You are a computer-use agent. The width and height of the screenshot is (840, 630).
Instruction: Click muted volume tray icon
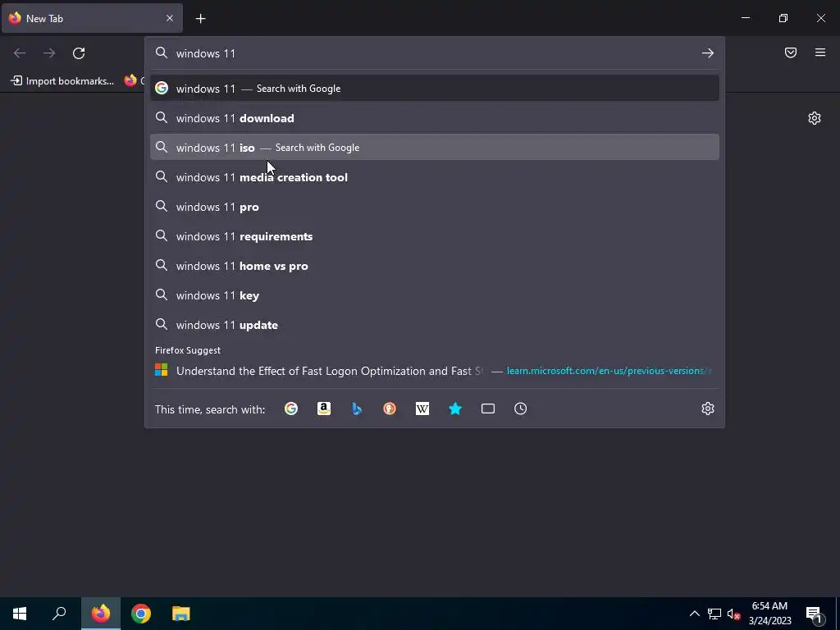click(x=733, y=614)
